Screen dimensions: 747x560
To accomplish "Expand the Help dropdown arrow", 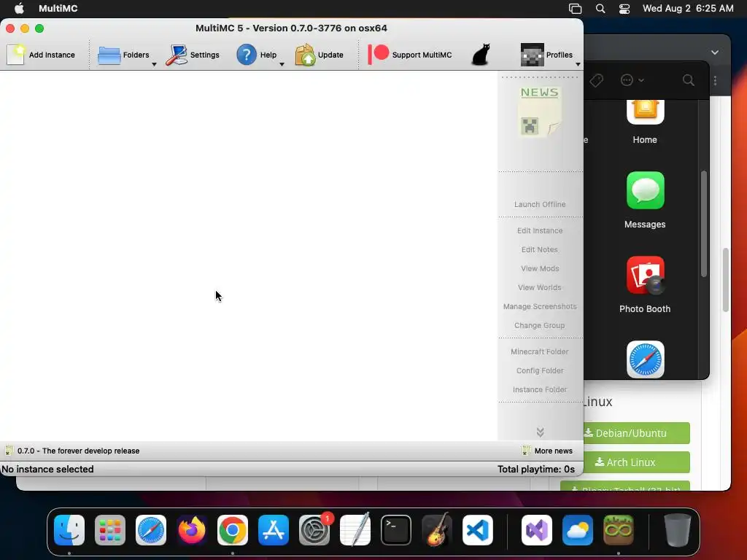I will pyautogui.click(x=282, y=64).
